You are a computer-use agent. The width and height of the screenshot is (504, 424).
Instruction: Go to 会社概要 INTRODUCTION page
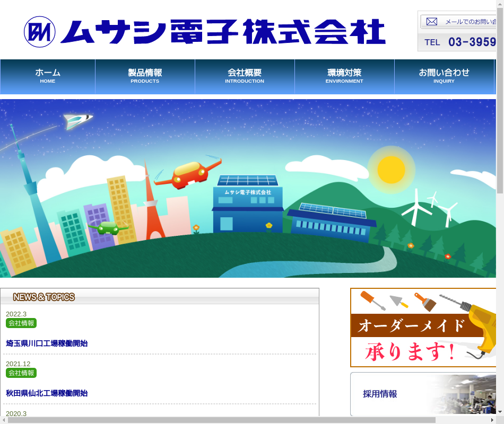pos(245,76)
